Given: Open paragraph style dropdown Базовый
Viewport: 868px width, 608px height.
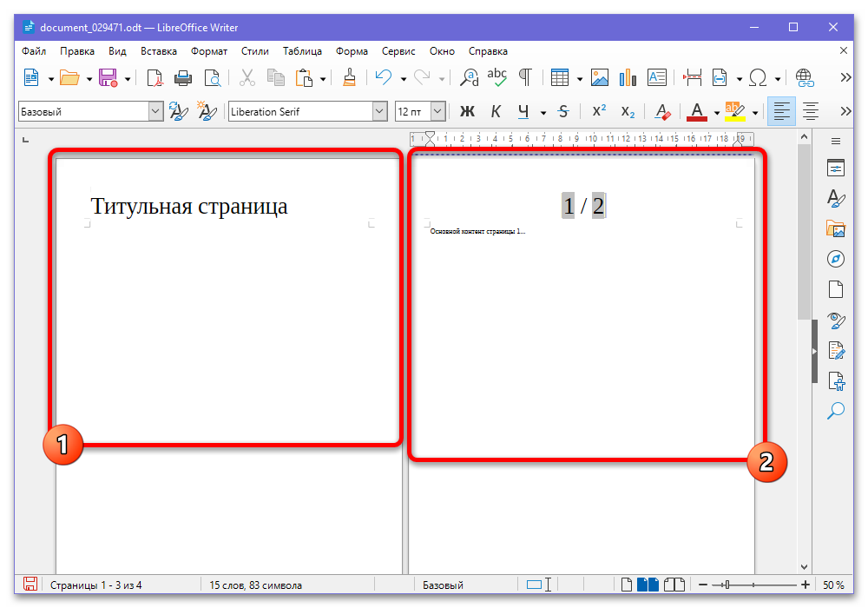Looking at the screenshot, I should (155, 111).
